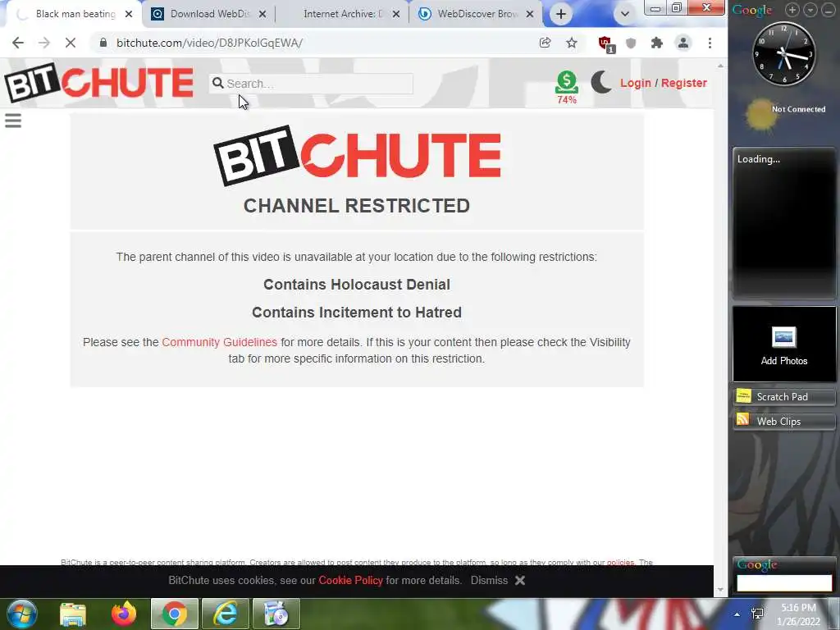This screenshot has width=840, height=630.
Task: Click the taskbar clock showing 5:16 PM
Action: pyautogui.click(x=799, y=614)
